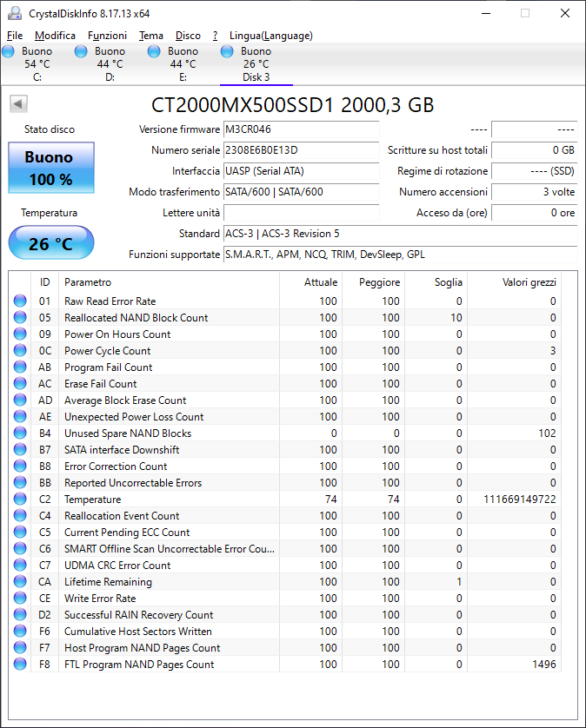Click the CrystalDiskInfo app icon in title bar
The image size is (586, 728).
coord(15,13)
